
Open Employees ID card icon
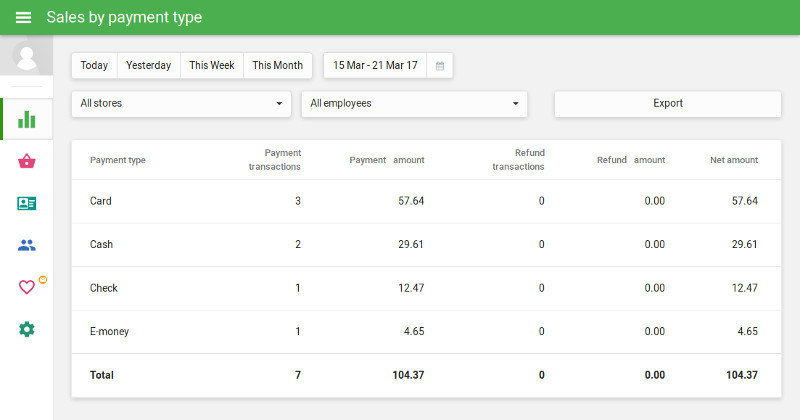coord(26,203)
